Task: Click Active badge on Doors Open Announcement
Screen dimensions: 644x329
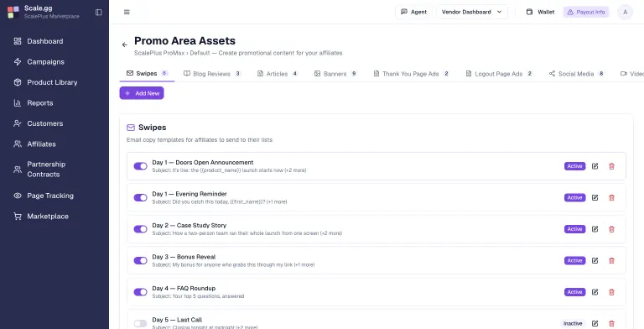Action: pos(574,166)
